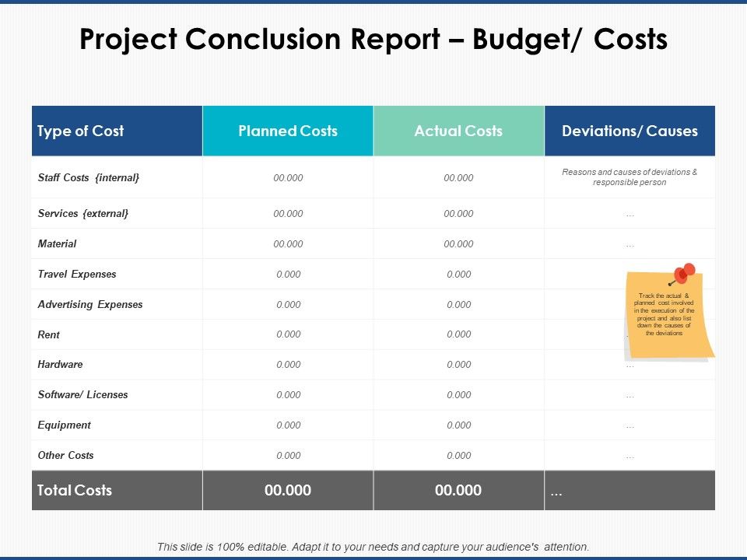Select the 'Type of Cost' header cell
This screenshot has height=560, width=747.
(x=117, y=131)
